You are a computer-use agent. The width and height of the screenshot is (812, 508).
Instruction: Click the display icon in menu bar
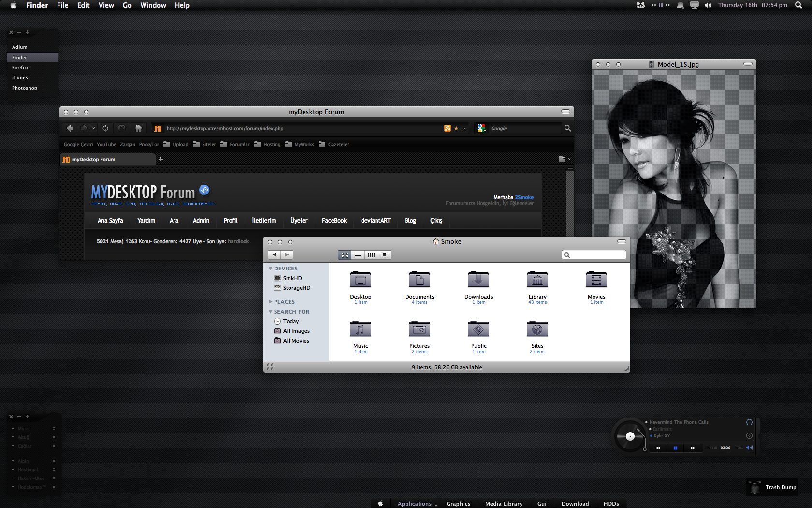pos(695,5)
